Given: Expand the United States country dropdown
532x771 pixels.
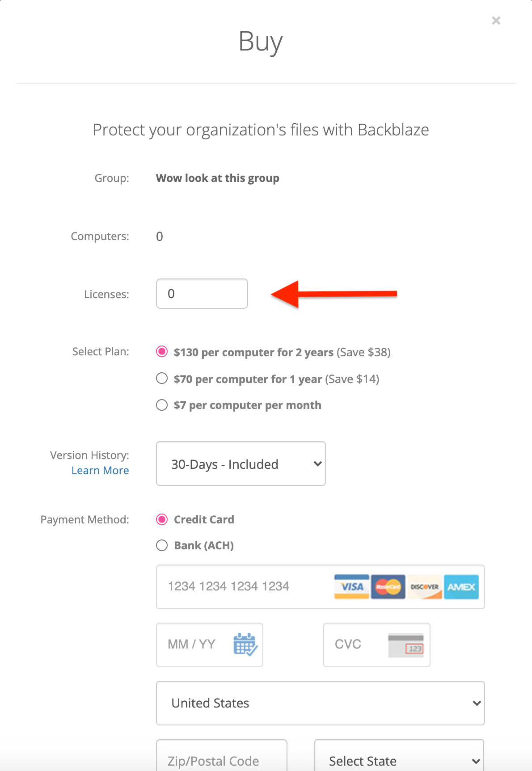Looking at the screenshot, I should (321, 703).
